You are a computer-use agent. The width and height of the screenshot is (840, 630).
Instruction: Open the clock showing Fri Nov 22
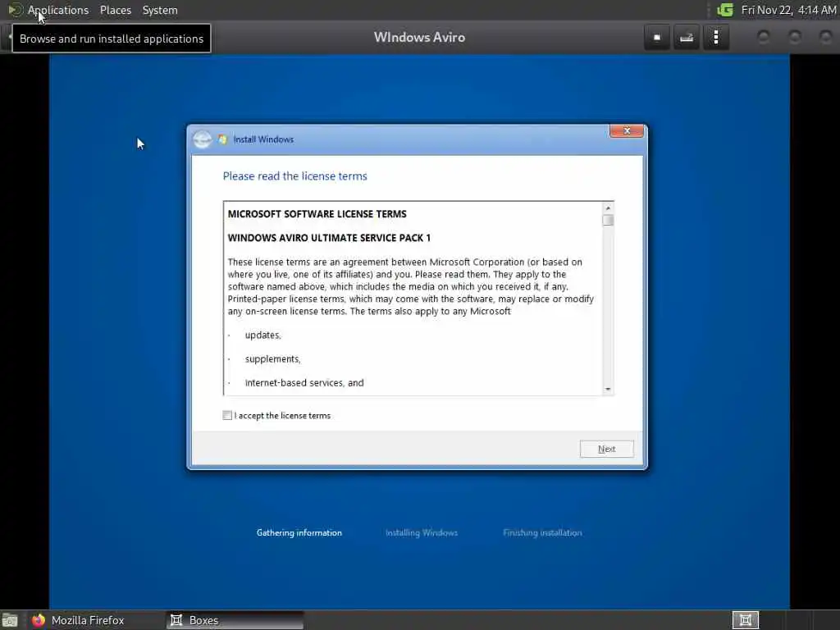tap(788, 10)
